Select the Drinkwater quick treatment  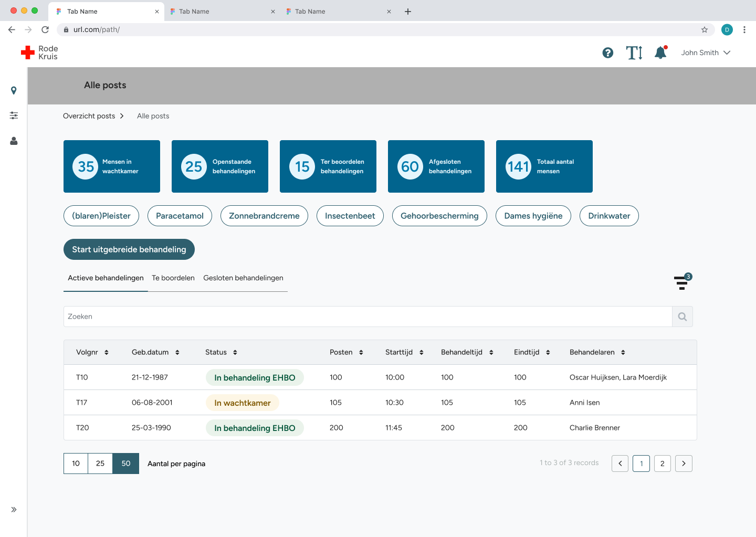pos(609,216)
